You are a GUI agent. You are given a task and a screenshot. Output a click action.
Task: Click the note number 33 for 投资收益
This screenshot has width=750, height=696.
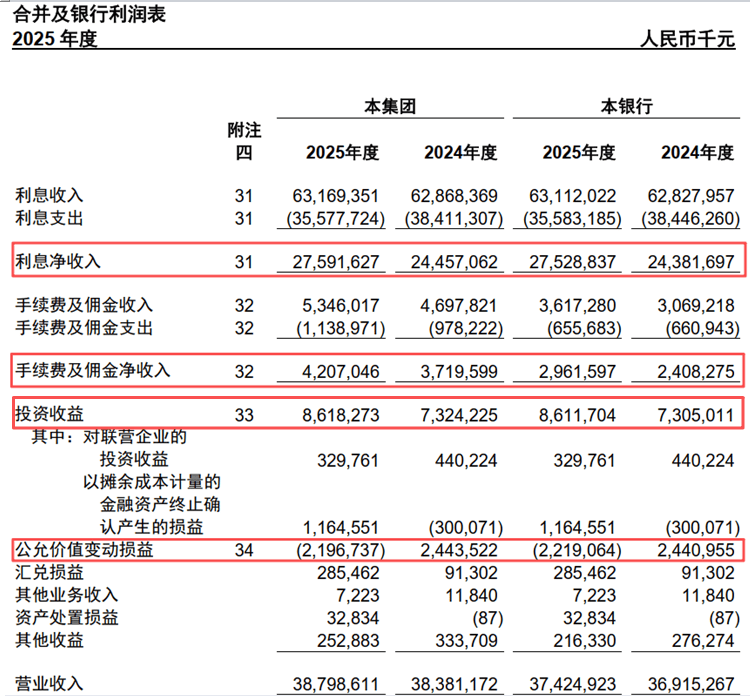pos(244,415)
